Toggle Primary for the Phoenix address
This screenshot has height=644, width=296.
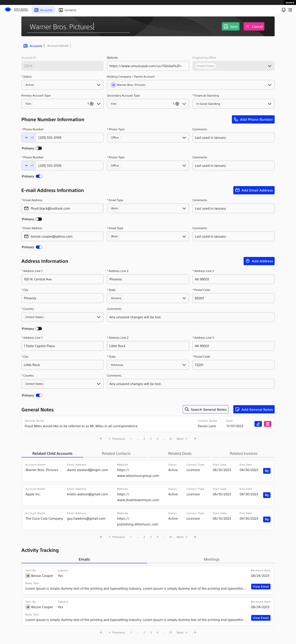click(39, 329)
